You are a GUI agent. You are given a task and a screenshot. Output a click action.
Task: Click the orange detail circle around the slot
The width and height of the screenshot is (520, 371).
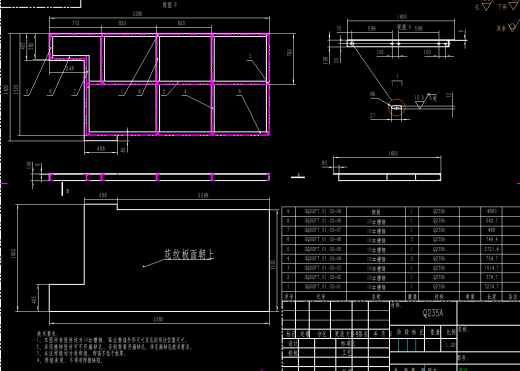397,108
